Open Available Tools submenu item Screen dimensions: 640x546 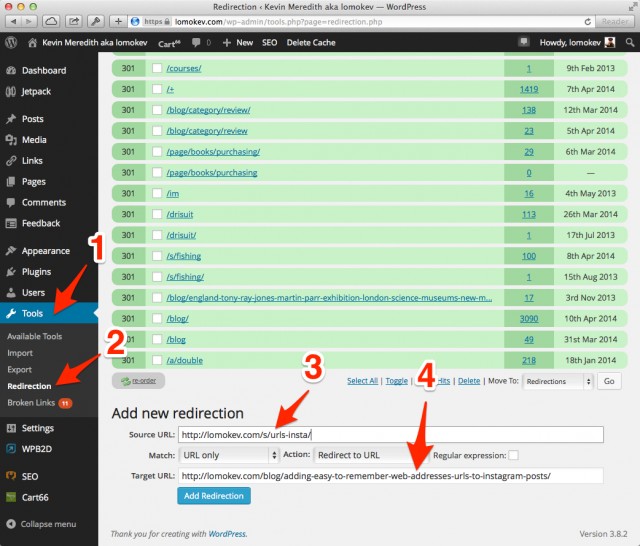coord(35,336)
